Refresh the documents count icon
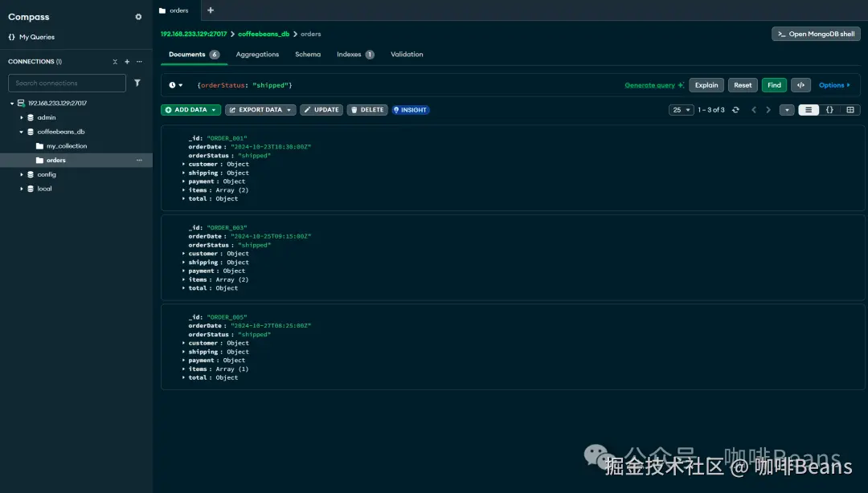This screenshot has width=868, height=493. pyautogui.click(x=735, y=109)
